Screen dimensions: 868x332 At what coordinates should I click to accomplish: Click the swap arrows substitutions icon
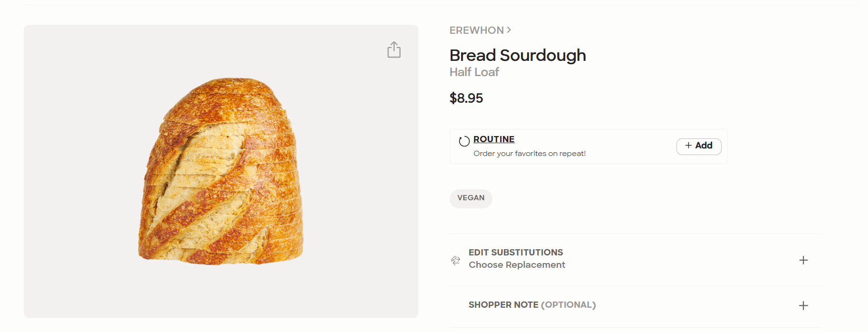(x=455, y=260)
